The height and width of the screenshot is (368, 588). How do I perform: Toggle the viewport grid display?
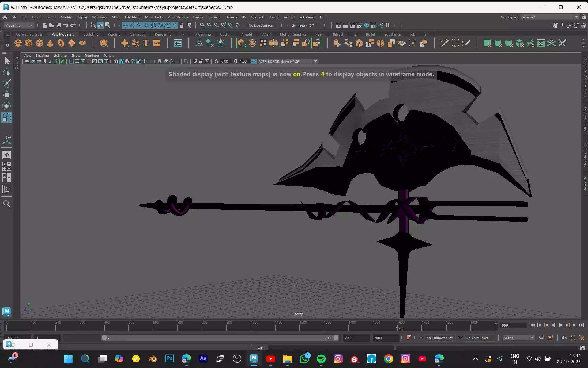(x=71, y=61)
